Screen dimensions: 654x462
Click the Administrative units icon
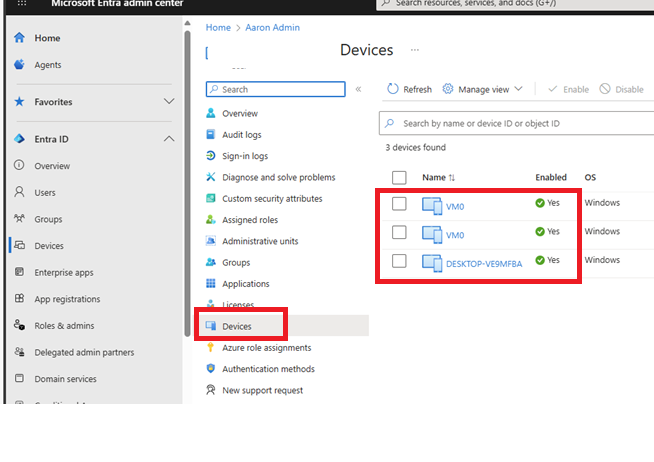211,241
